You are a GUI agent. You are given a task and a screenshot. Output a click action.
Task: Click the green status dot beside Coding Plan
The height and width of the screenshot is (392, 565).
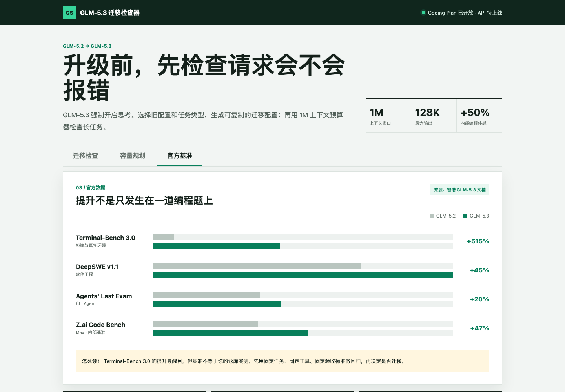click(x=423, y=13)
